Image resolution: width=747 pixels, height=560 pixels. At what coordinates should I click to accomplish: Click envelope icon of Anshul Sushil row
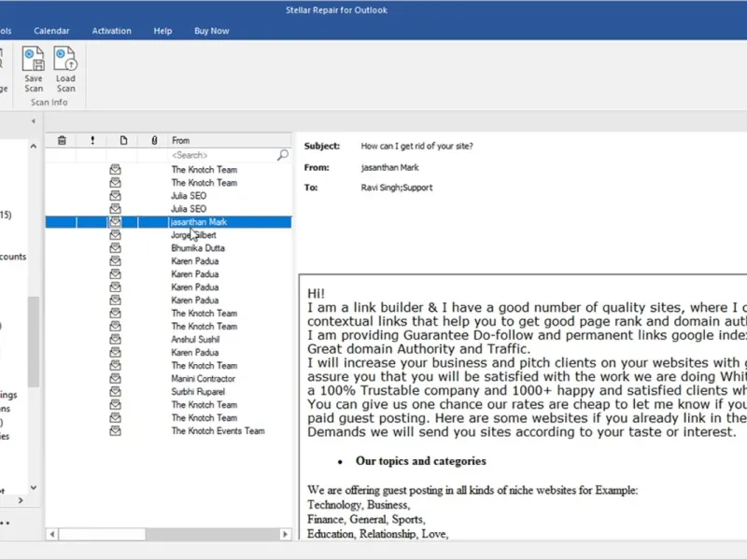tap(115, 339)
